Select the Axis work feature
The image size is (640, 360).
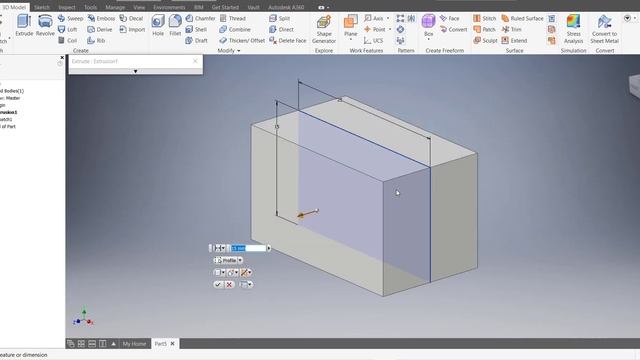click(x=374, y=18)
